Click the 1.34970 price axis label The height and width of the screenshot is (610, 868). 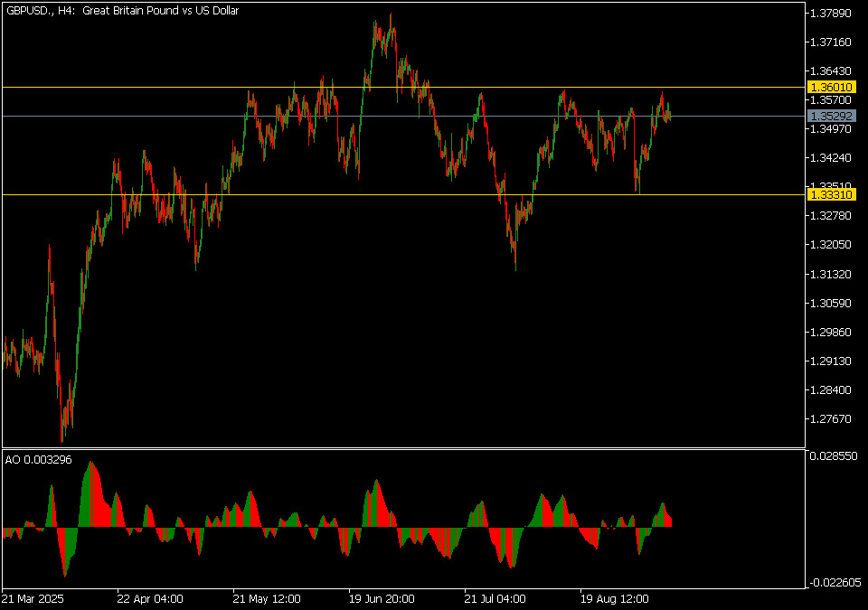[830, 128]
